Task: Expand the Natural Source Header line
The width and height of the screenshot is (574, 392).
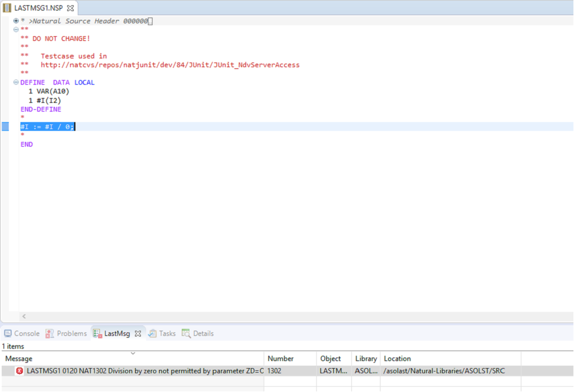Action: coord(15,20)
